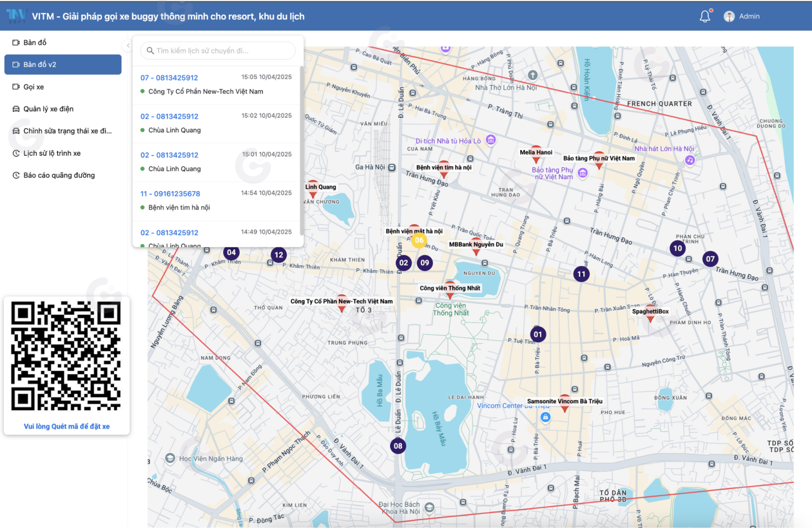Click the Linh Quang stop pin
Image resolution: width=812 pixels, height=528 pixels.
(x=313, y=189)
